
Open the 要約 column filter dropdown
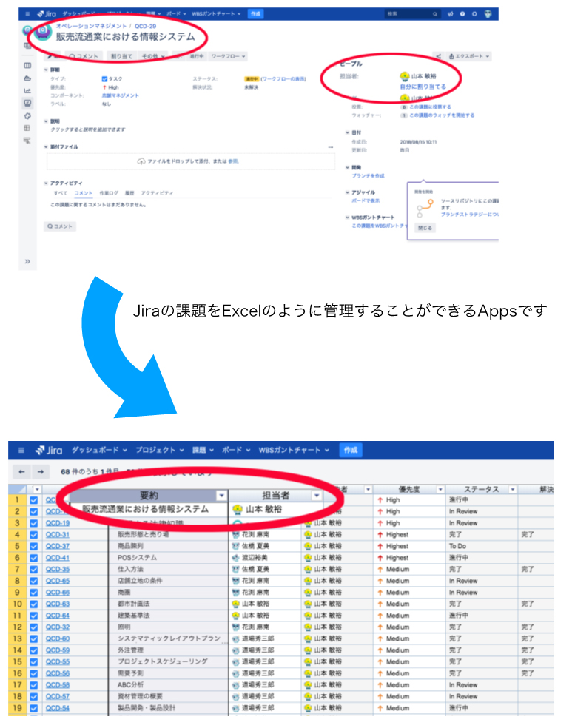[221, 496]
